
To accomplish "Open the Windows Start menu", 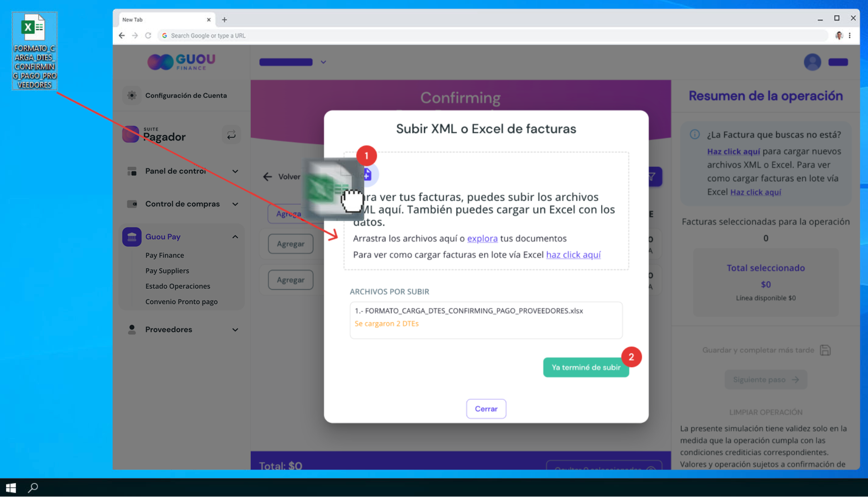I will 11,488.
